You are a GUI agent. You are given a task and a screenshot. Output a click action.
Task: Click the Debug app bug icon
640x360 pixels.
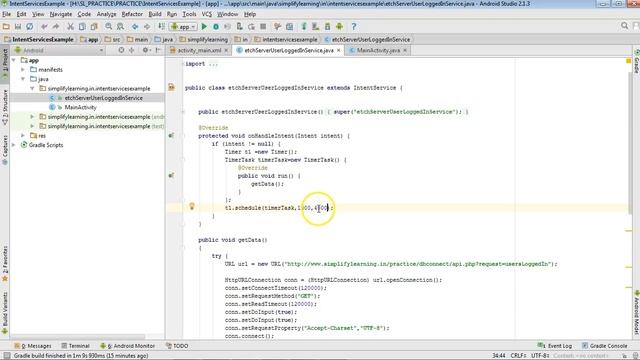[x=216, y=27]
